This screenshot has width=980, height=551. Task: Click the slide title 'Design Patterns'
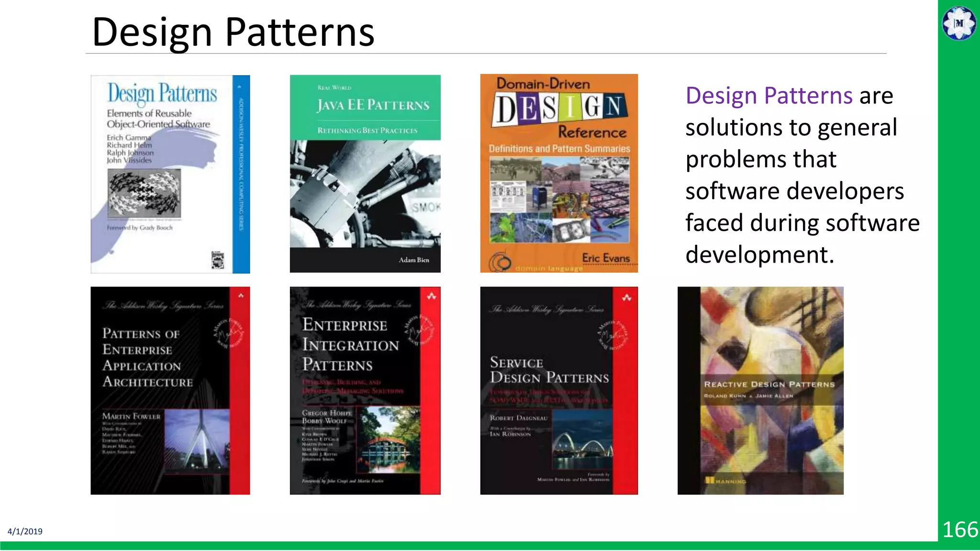[x=233, y=32]
